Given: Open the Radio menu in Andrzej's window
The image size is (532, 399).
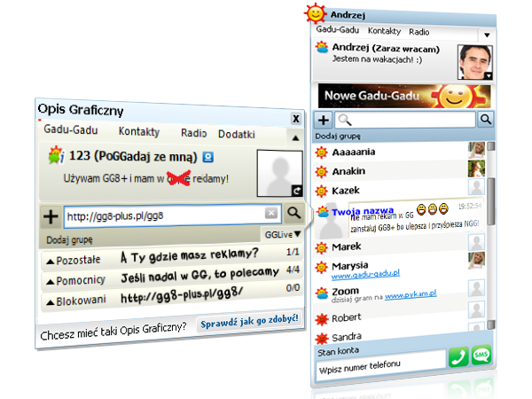Looking at the screenshot, I should (420, 30).
